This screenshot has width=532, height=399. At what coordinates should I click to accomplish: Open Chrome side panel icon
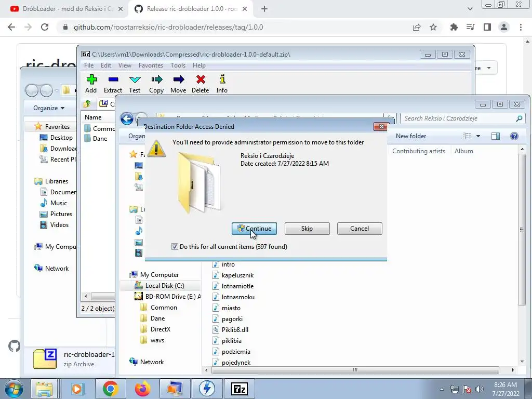[487, 27]
